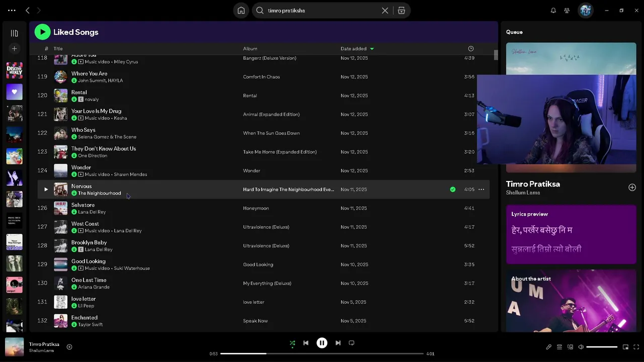Open the Liked Songs heart in sidebar

coord(14,92)
